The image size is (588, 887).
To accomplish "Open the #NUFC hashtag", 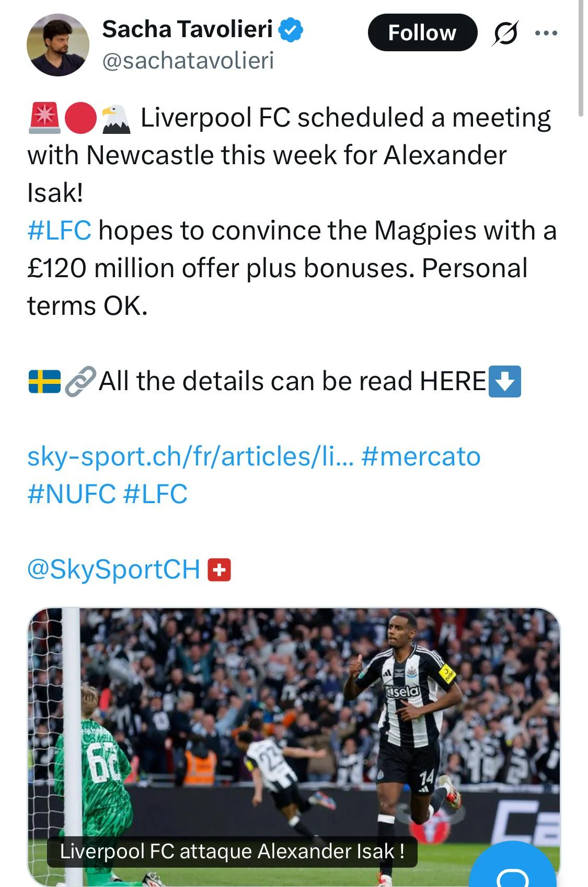I will [x=72, y=494].
